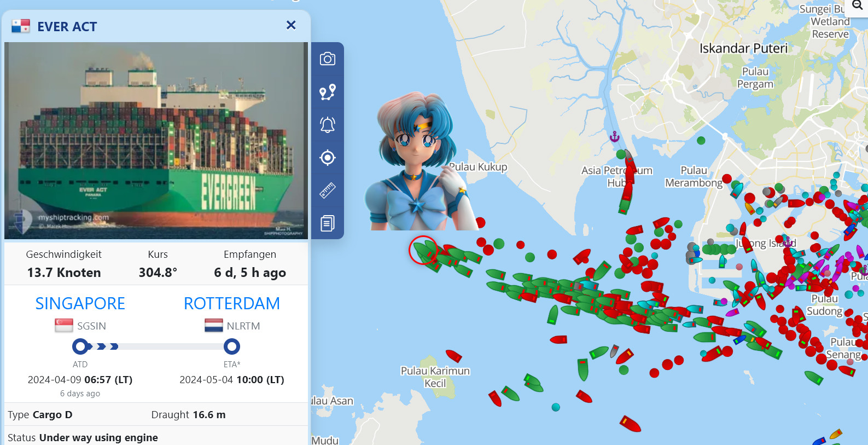The image size is (868, 445).
Task: Click the arrival circle on voyage progress bar
Action: (x=232, y=346)
